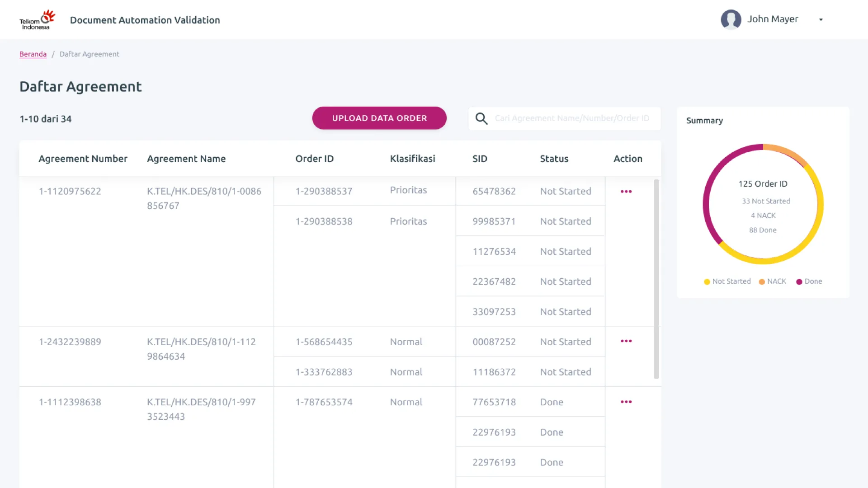Image resolution: width=868 pixels, height=488 pixels.
Task: Click the Telkom Indonesia logo
Action: point(38,20)
